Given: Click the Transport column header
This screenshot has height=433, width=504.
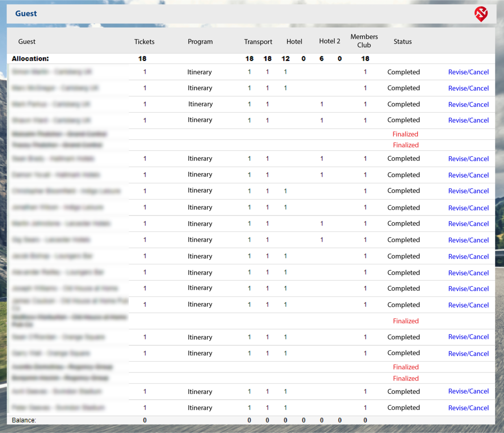Looking at the screenshot, I should [258, 42].
